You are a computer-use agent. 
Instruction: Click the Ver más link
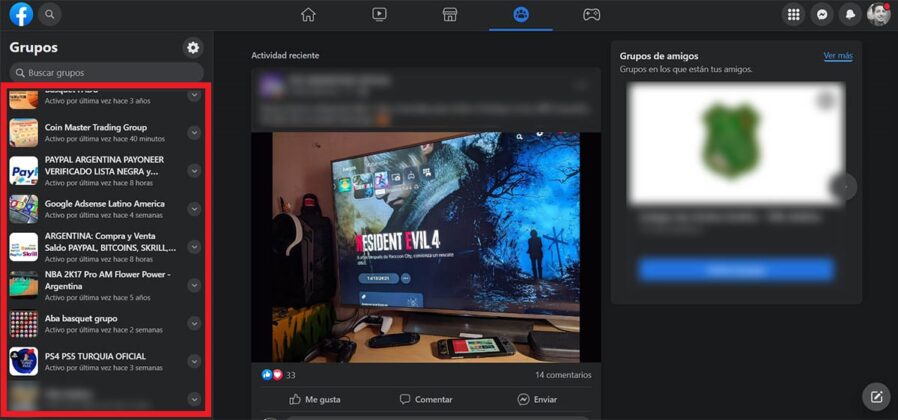click(838, 56)
